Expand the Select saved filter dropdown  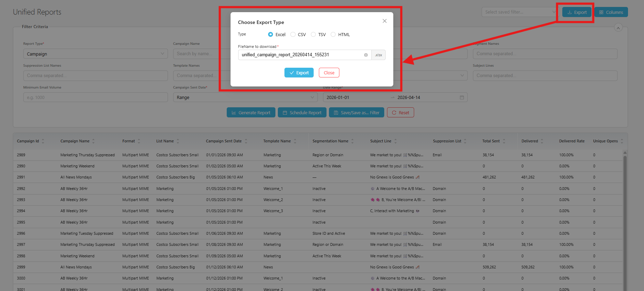(518, 12)
